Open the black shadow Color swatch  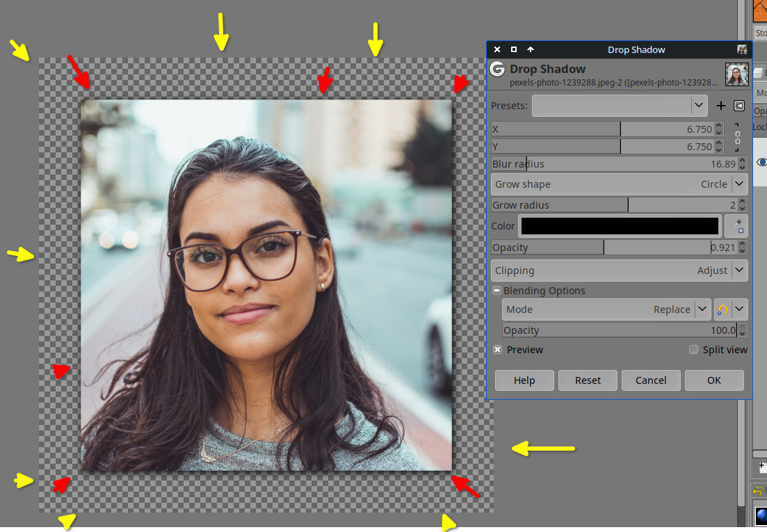pos(620,227)
